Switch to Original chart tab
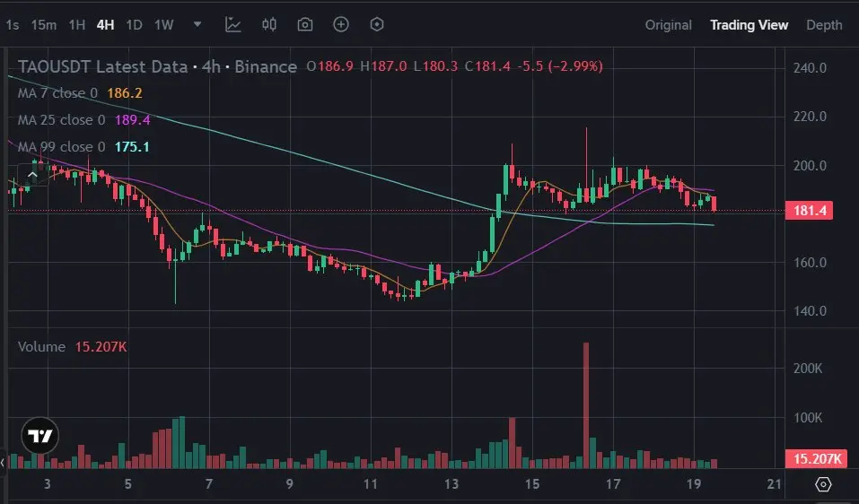 tap(669, 25)
